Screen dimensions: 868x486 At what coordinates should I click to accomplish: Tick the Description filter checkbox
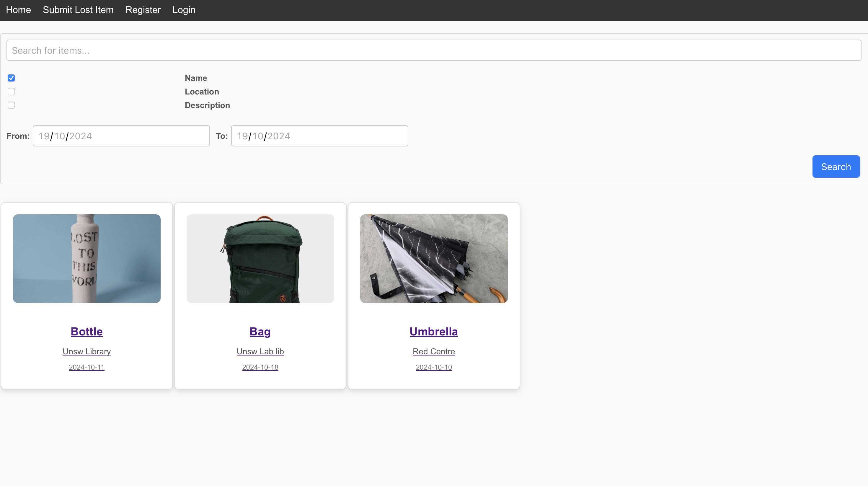[x=11, y=105]
